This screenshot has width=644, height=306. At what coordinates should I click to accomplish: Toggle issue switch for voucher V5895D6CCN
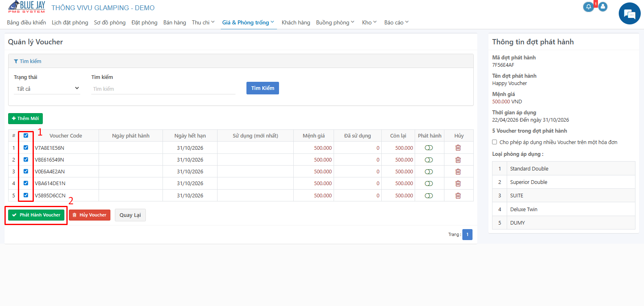pyautogui.click(x=429, y=196)
